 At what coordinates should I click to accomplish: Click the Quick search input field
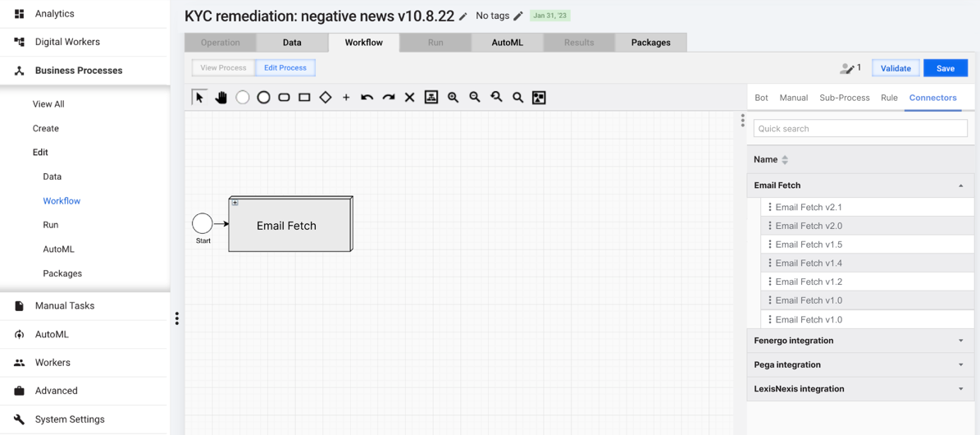(x=860, y=128)
